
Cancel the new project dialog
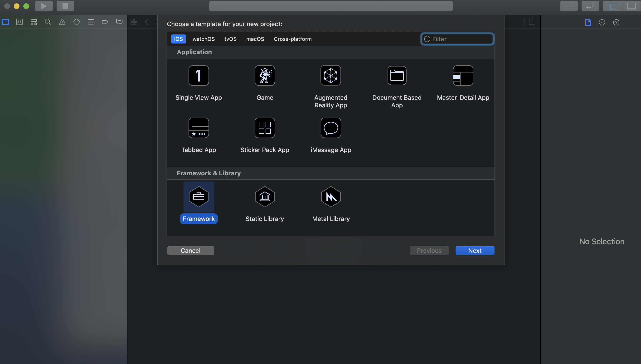[x=190, y=250]
